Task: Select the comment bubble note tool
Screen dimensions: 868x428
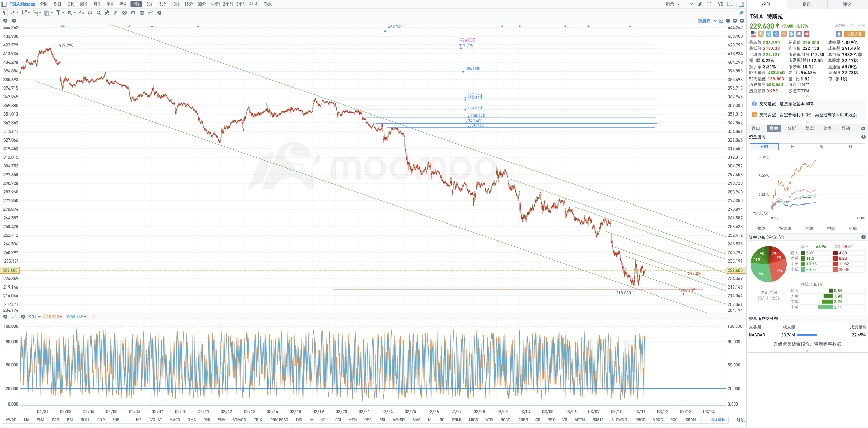Action: tap(90, 13)
